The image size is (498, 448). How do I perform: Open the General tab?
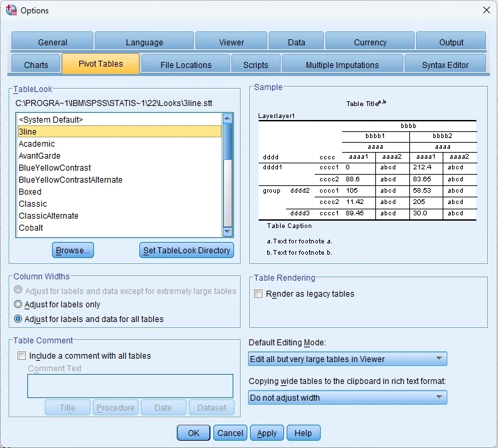click(53, 41)
